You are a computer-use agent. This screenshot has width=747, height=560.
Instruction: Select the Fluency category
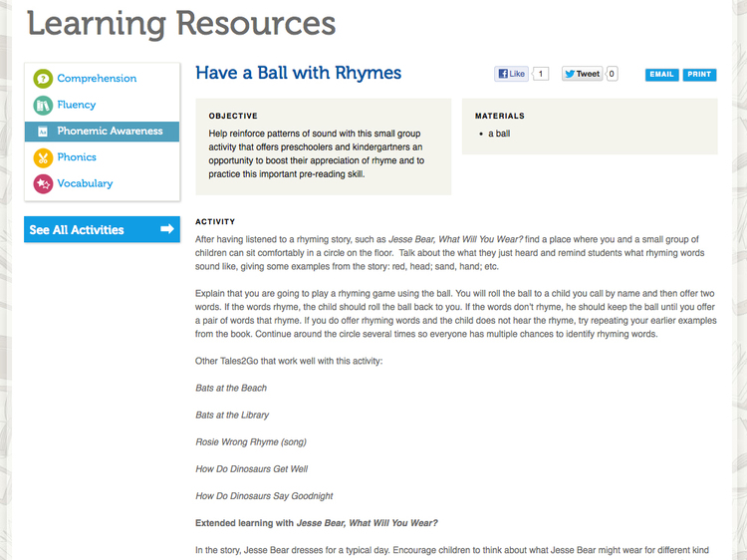tap(77, 105)
